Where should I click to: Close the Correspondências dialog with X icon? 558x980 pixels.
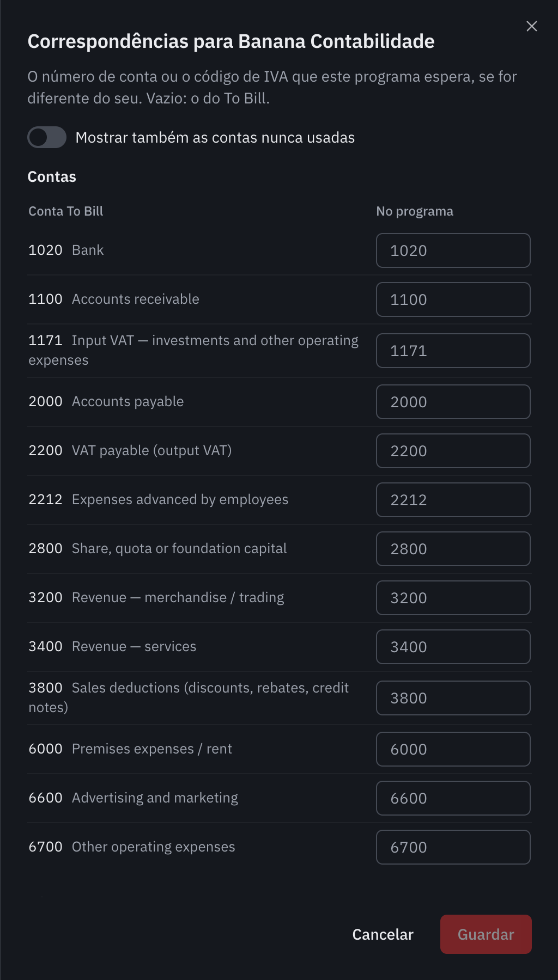[x=532, y=26]
